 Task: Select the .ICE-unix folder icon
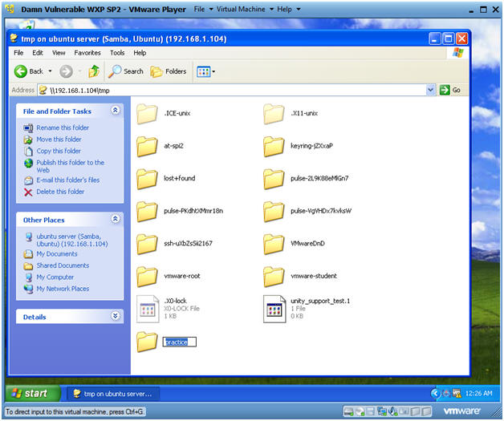click(x=147, y=114)
